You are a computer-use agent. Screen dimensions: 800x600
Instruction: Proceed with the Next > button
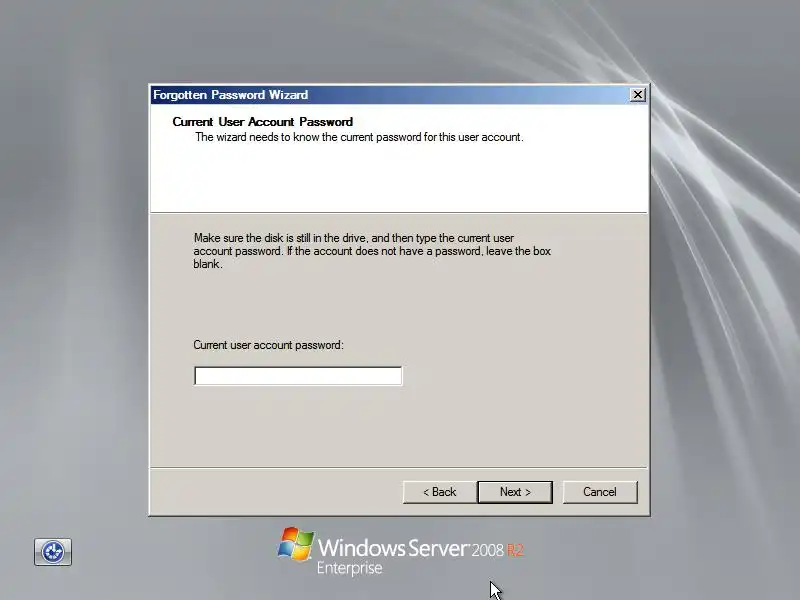515,492
